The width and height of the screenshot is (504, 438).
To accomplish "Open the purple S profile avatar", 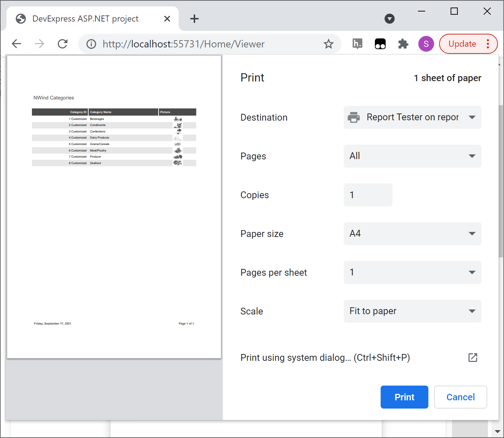I will (x=426, y=44).
